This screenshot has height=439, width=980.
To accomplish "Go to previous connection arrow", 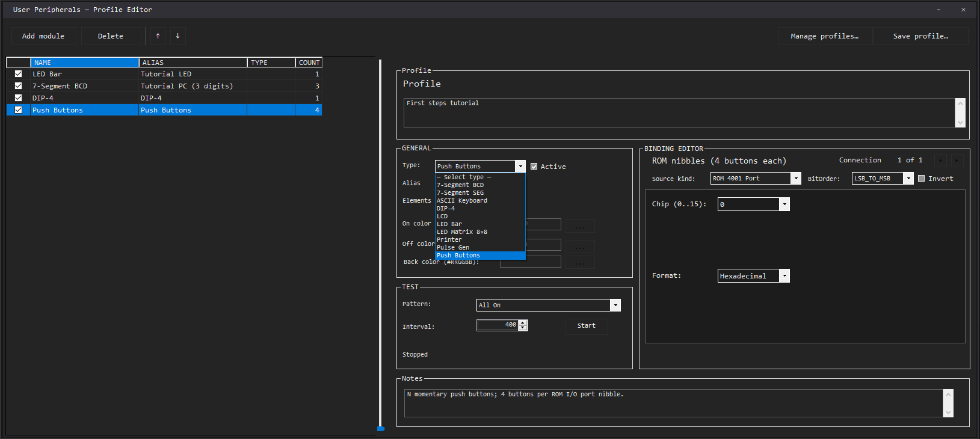I will point(940,161).
